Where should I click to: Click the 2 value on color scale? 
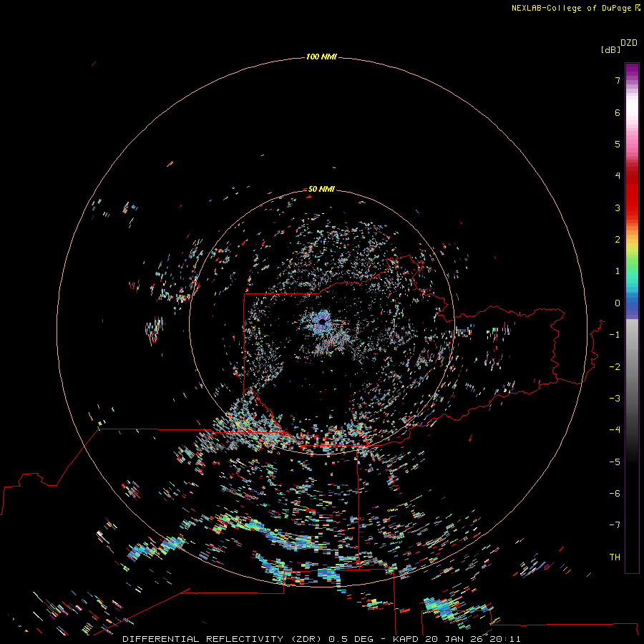[618, 240]
